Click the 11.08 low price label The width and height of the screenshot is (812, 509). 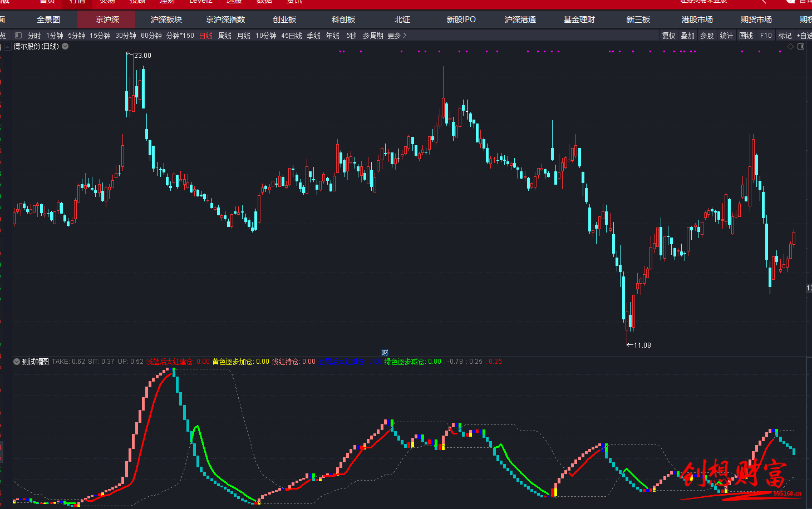(x=642, y=345)
